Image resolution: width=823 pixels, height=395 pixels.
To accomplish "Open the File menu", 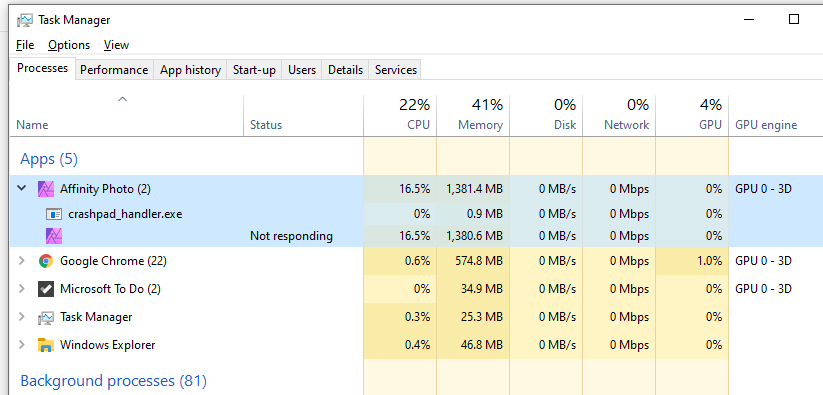I will (x=25, y=45).
